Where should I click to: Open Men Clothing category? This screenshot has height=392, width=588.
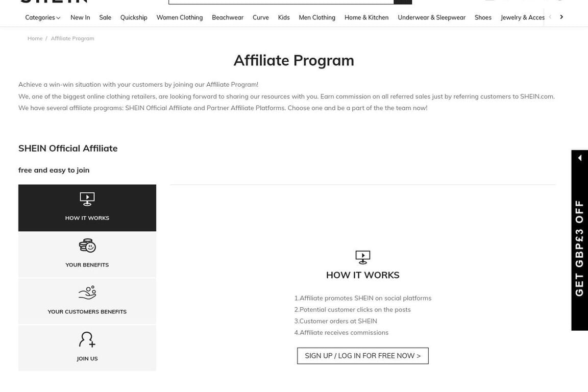pyautogui.click(x=317, y=18)
